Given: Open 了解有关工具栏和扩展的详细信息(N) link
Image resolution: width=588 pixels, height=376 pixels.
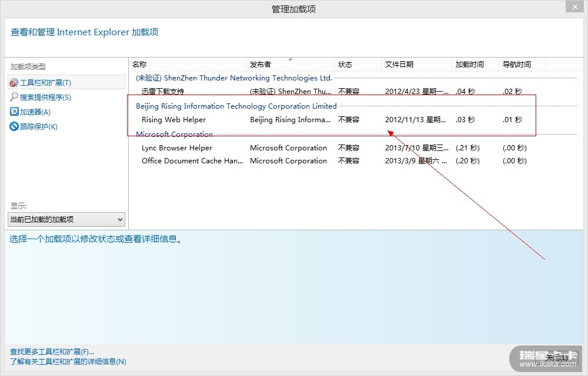Looking at the screenshot, I should click(x=68, y=362).
